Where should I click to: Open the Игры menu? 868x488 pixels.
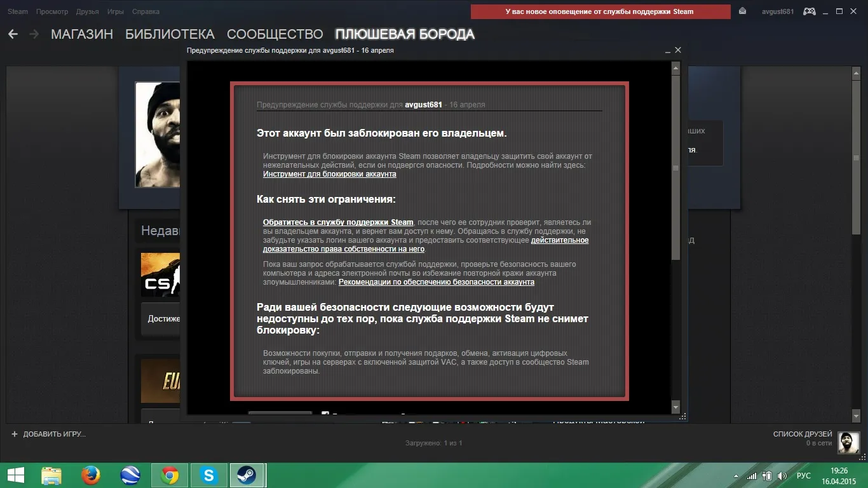115,11
